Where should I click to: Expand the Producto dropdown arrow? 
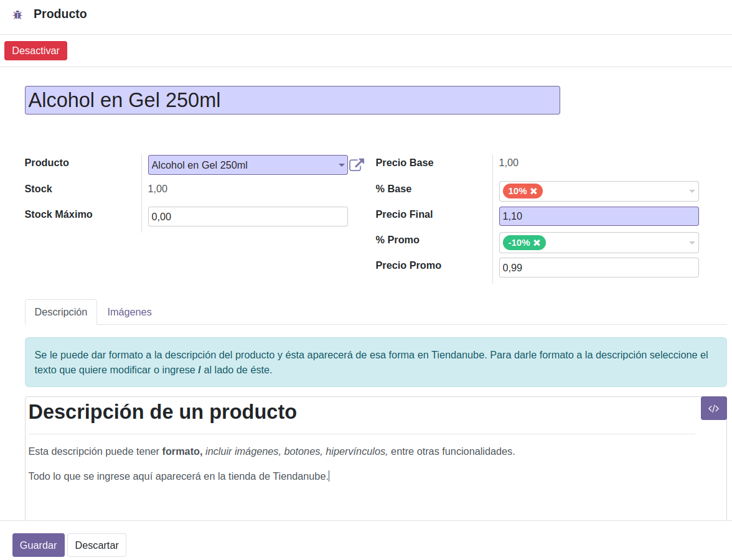(x=341, y=165)
